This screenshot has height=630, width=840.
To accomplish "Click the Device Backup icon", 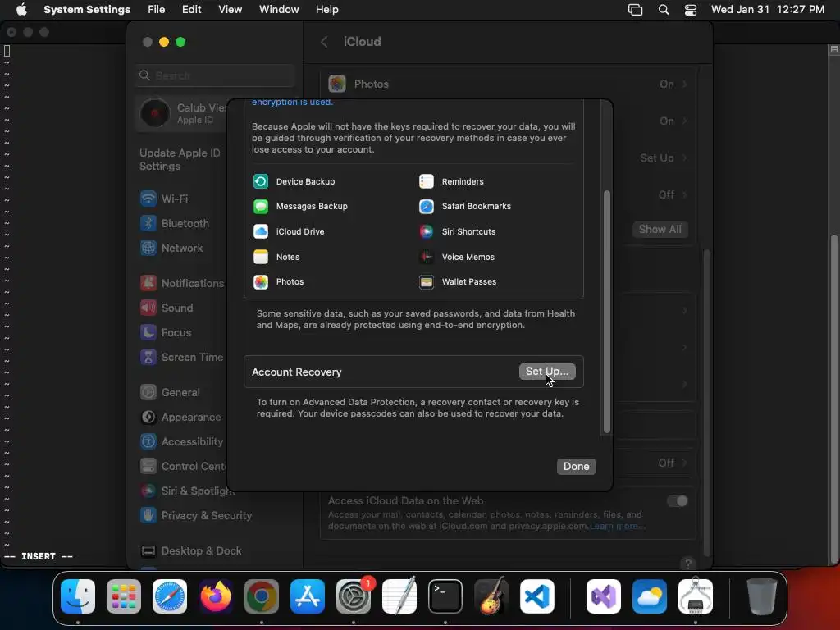I will (261, 181).
